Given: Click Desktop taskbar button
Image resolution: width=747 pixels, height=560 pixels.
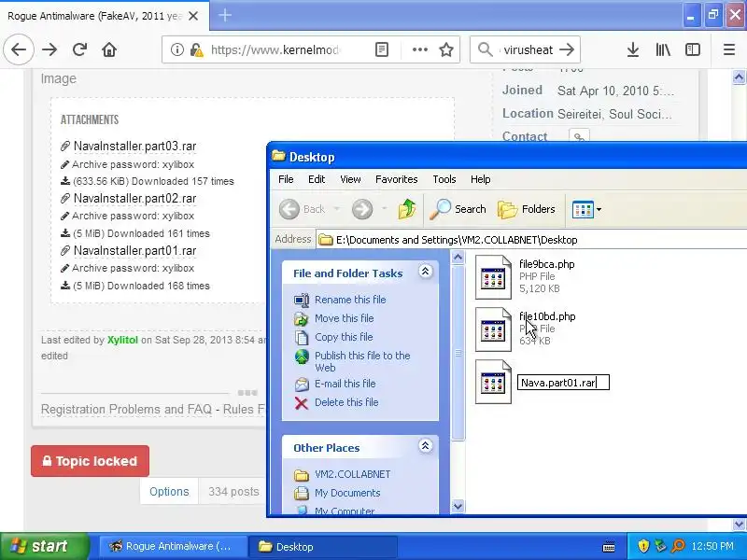Looking at the screenshot, I should tap(322, 546).
